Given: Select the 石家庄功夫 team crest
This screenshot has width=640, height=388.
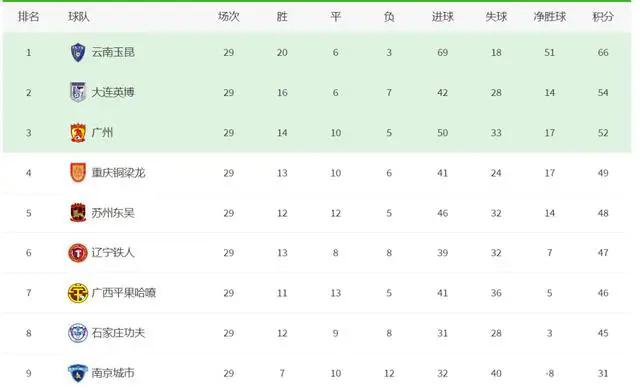Looking at the screenshot, I should [78, 333].
